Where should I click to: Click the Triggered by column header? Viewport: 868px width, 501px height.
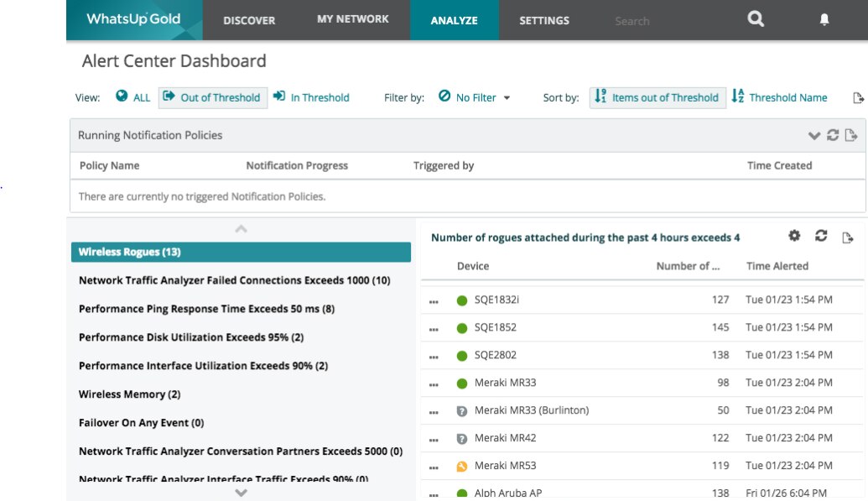click(444, 165)
